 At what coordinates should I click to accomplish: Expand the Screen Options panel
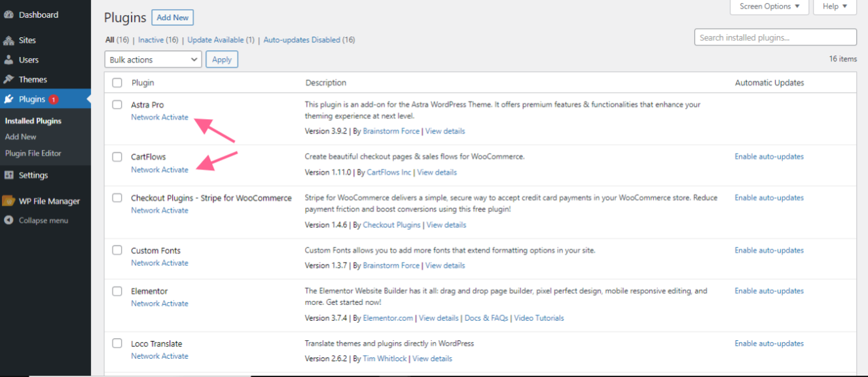[770, 7]
